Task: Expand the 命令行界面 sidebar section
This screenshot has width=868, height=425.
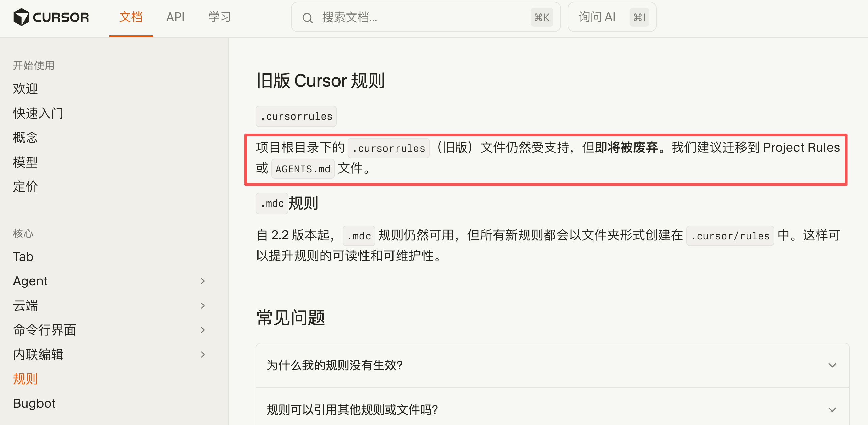Action: (x=202, y=330)
